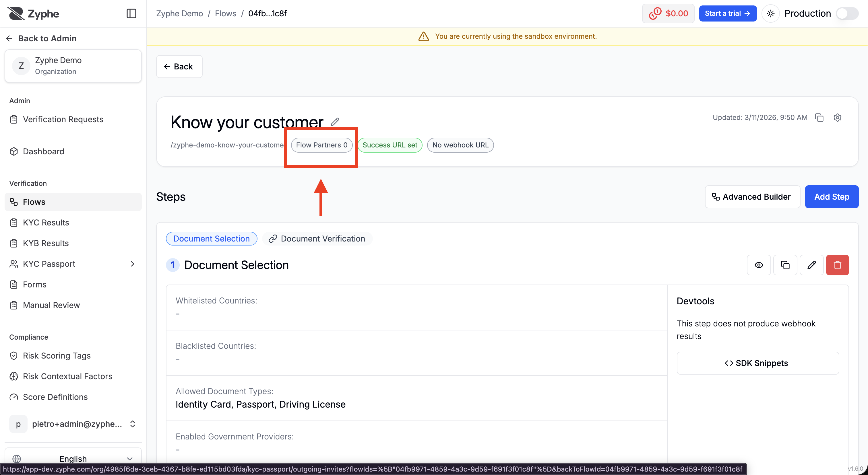Open Risk Contextual Factors
This screenshot has width=868, height=475.
[x=73, y=376]
